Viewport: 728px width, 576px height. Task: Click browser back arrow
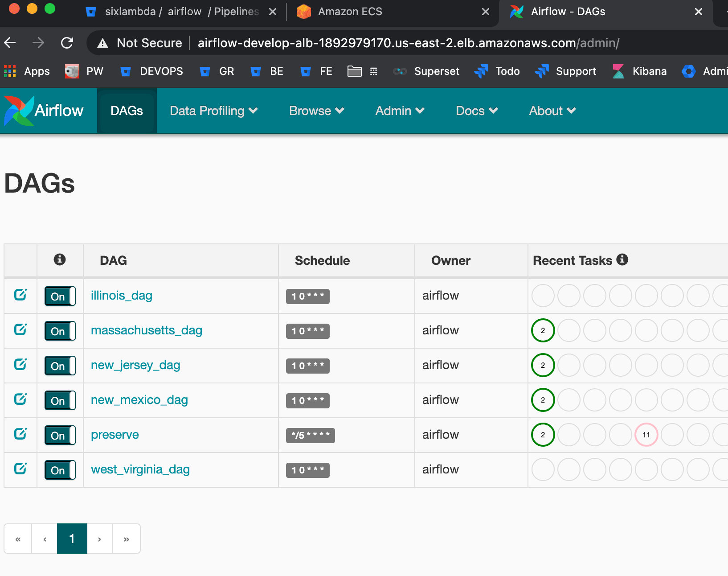10,43
